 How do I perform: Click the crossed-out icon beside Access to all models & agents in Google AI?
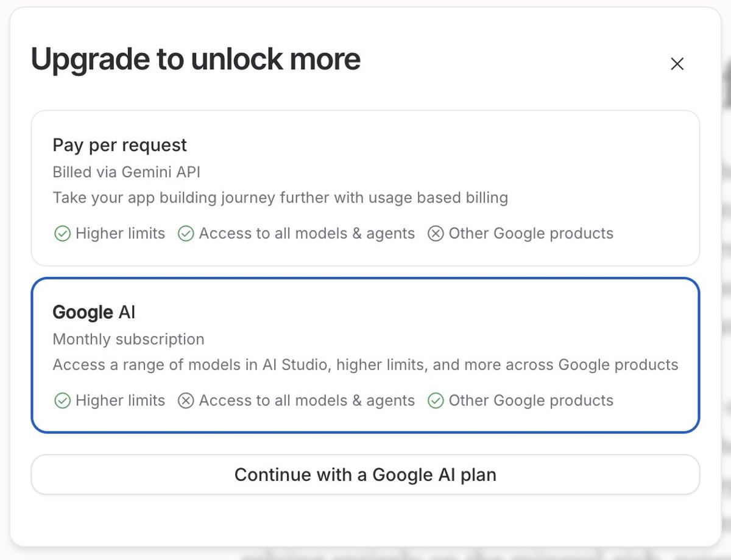coord(185,401)
